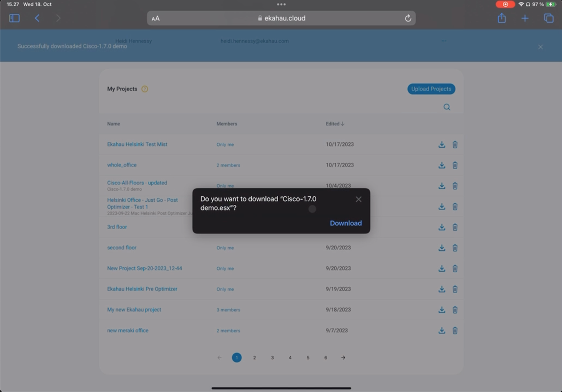Viewport: 562px width, 392px height.
Task: Delete the 3rd floor project
Action: (455, 227)
